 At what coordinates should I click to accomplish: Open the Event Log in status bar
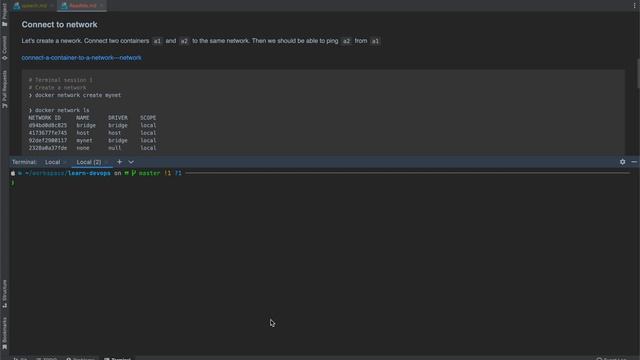coord(611,358)
